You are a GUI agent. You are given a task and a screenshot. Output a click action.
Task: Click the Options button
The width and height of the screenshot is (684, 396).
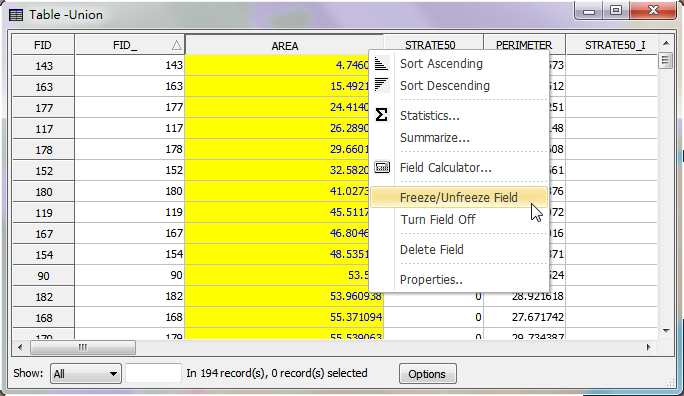pos(428,374)
